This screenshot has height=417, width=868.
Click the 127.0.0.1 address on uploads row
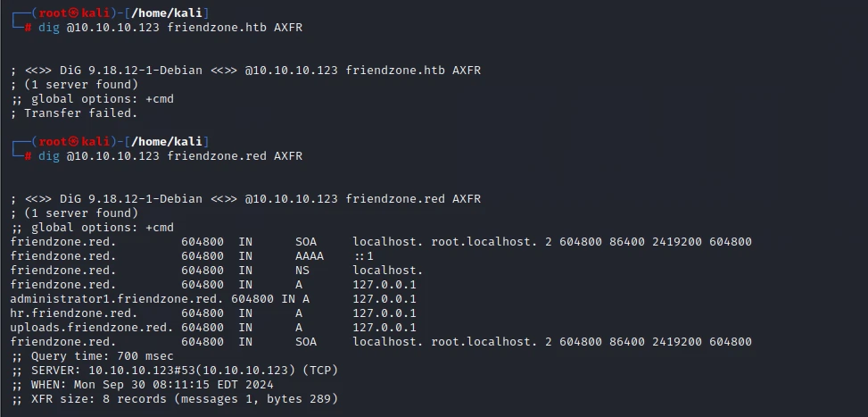pos(384,328)
